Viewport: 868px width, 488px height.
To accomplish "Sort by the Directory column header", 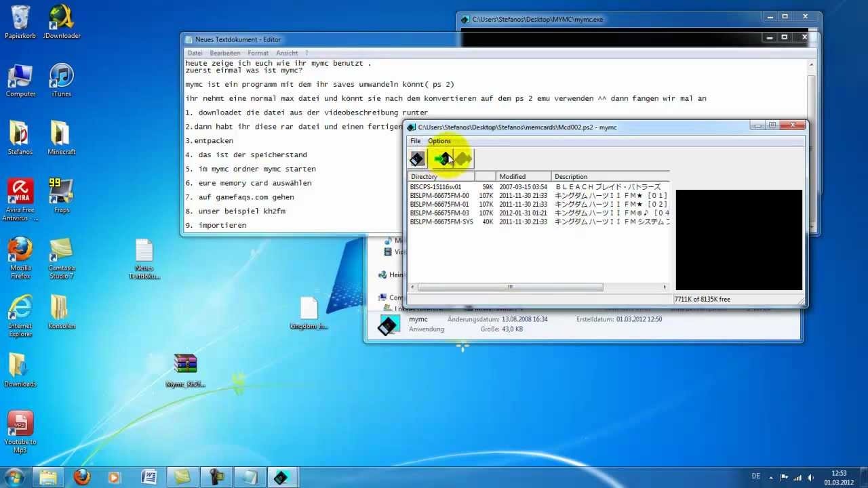I will (x=441, y=176).
